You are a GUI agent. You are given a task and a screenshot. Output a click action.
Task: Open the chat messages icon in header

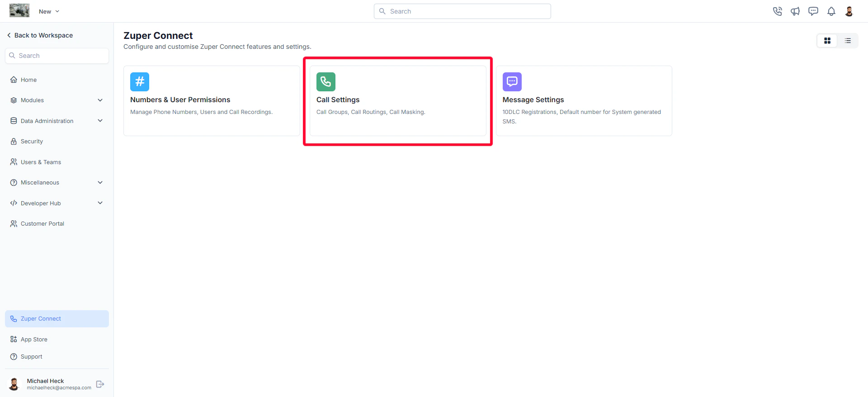(813, 11)
